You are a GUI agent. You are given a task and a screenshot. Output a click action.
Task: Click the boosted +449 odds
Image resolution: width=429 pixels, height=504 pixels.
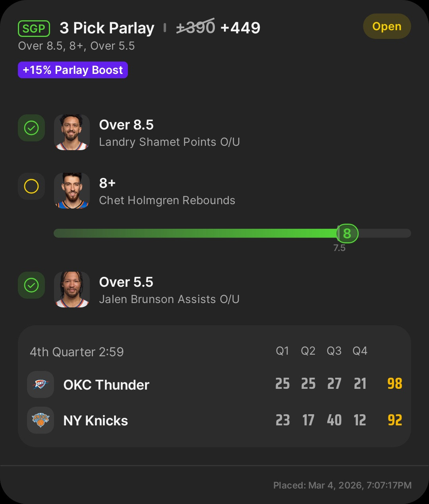(x=240, y=28)
